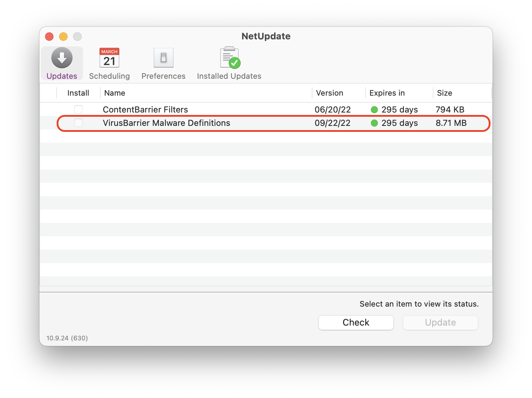Click the Check button
Image resolution: width=532 pixels, height=398 pixels.
(x=356, y=323)
